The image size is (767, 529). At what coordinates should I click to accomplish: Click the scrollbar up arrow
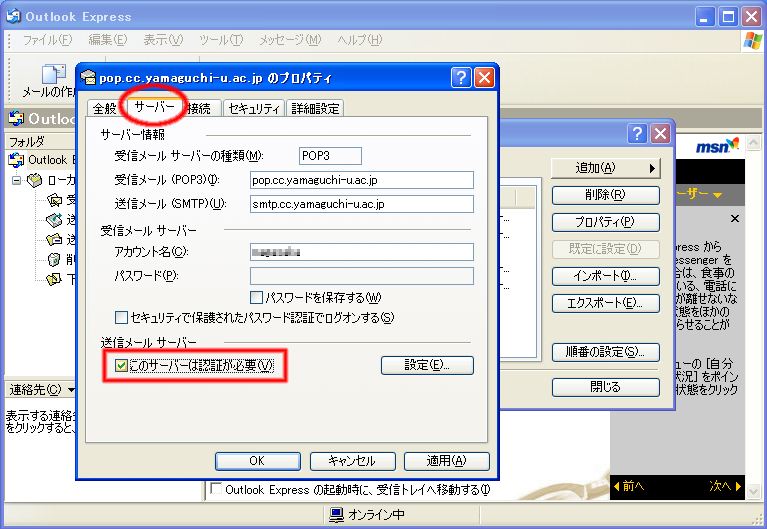753,143
